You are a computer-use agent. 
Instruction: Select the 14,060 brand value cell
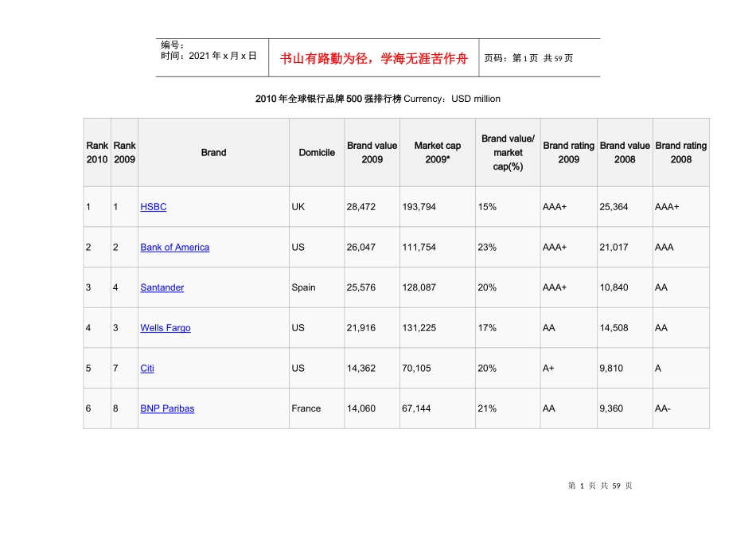click(372, 408)
